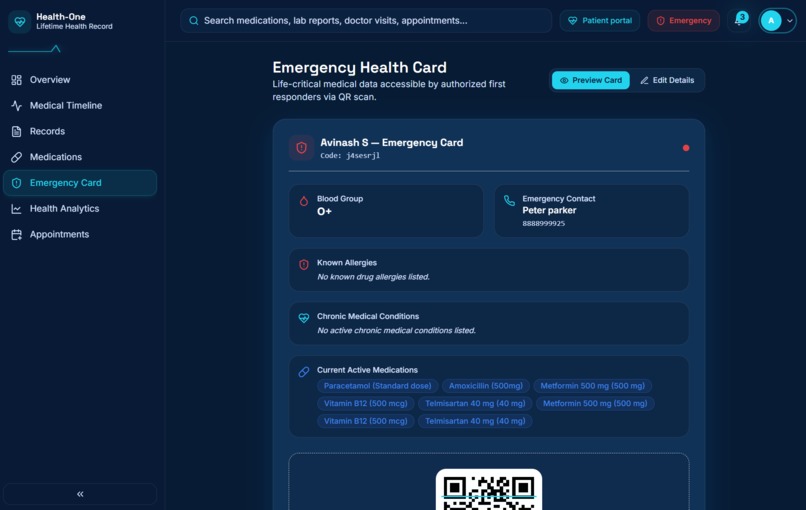Open the account dropdown chevron
Screen dimensions: 806x510
[790, 21]
